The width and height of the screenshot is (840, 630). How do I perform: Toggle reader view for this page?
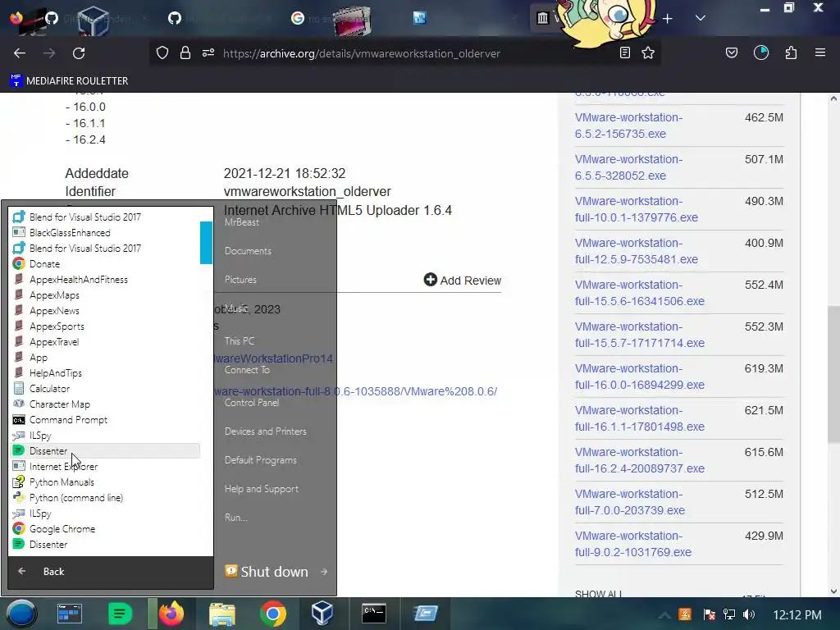(x=624, y=53)
